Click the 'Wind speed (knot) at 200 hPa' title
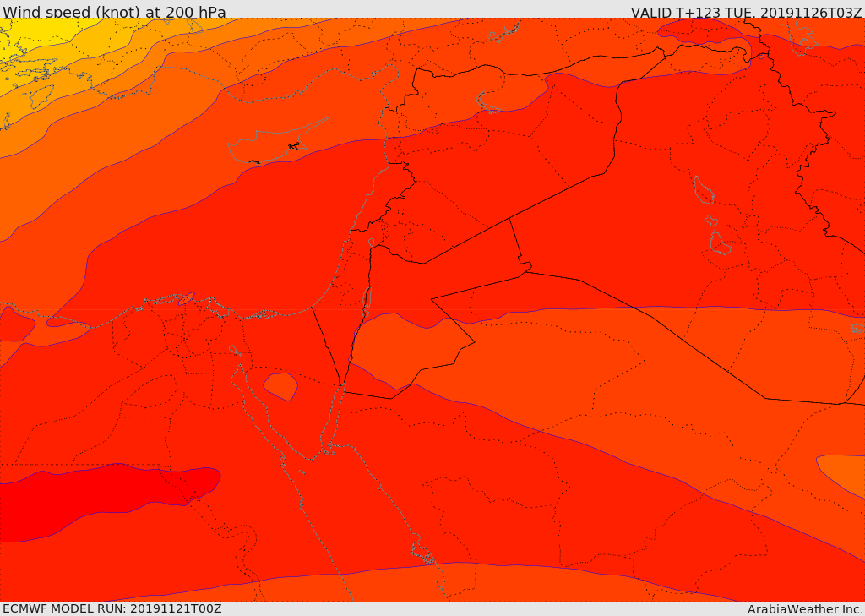 pos(114,12)
